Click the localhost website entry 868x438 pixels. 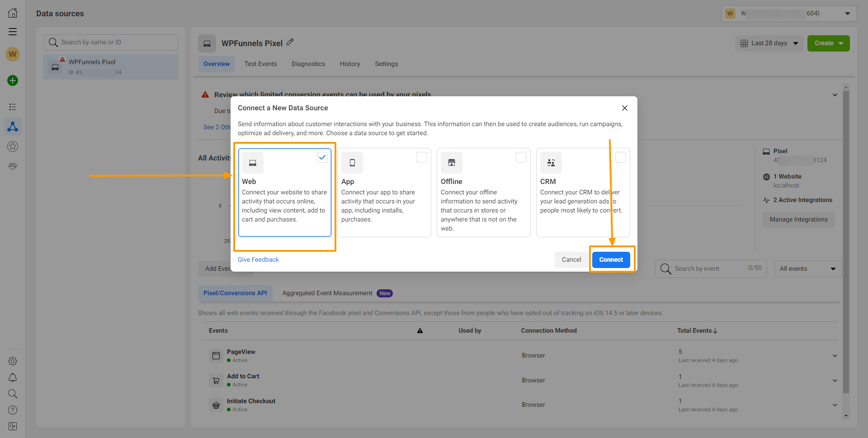click(x=786, y=186)
